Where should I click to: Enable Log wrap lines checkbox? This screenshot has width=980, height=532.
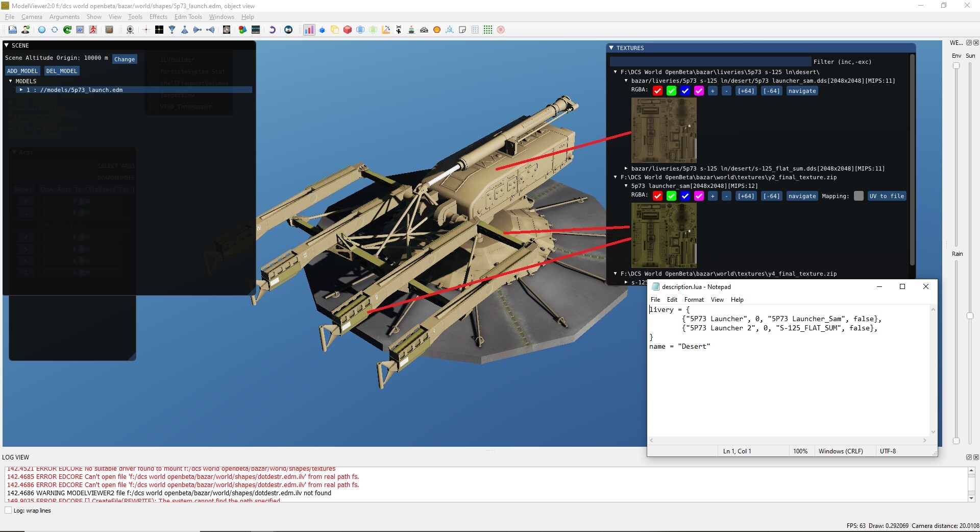pyautogui.click(x=8, y=510)
